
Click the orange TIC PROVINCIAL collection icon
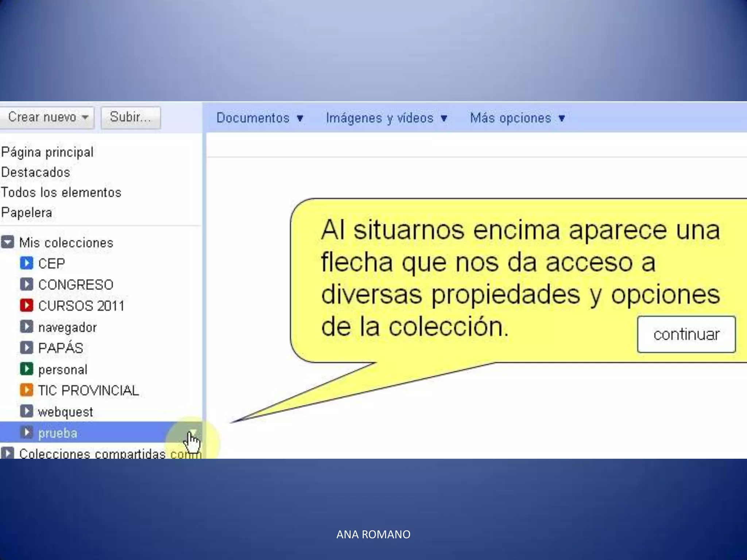[26, 390]
